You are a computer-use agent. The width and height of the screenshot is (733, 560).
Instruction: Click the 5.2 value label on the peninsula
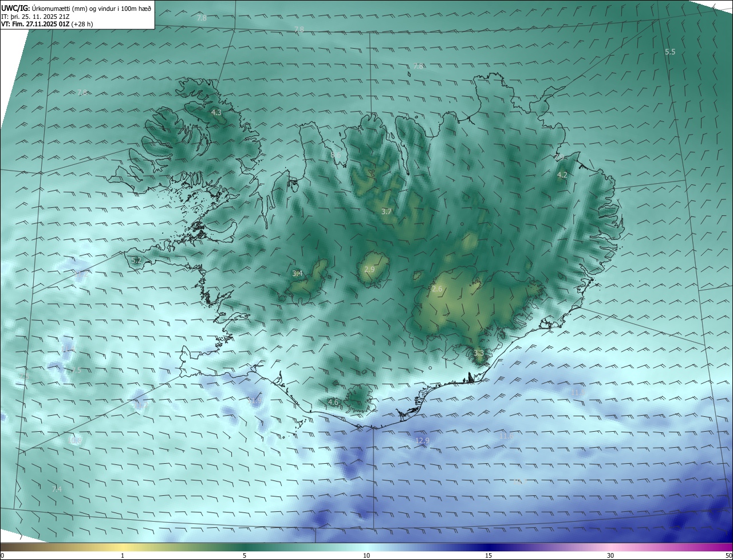(136, 261)
